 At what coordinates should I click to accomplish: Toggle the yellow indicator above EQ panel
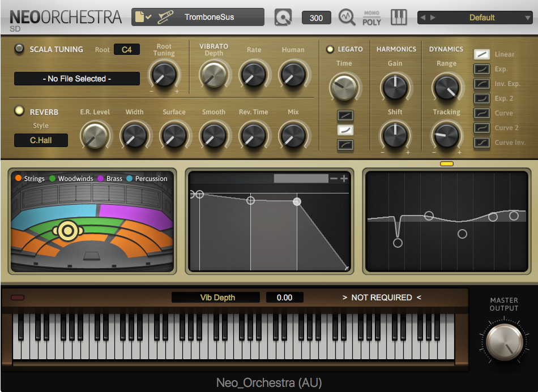446,164
